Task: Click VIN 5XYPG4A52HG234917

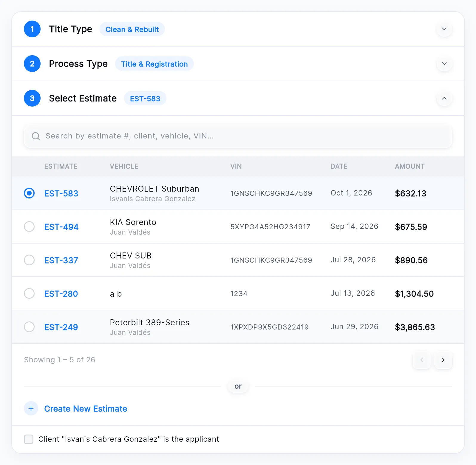Action: (271, 227)
